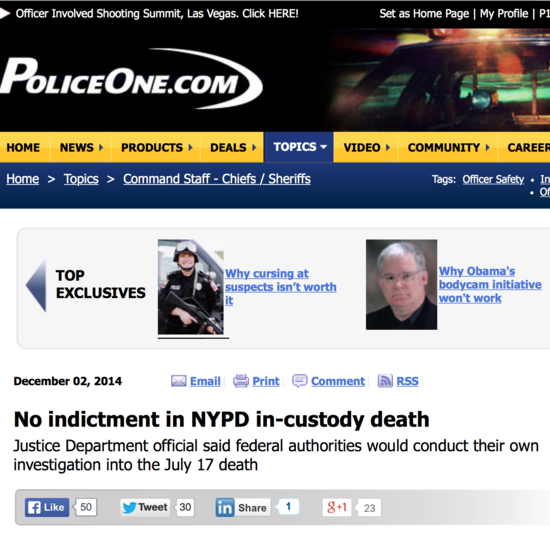The image size is (550, 536).
Task: Expand the Products menu
Action: pyautogui.click(x=156, y=147)
